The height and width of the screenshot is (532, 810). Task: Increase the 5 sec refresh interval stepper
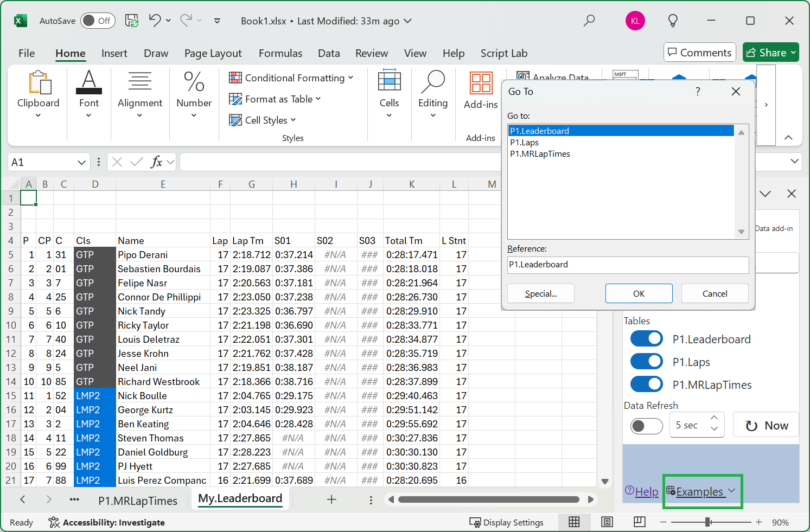pos(715,418)
